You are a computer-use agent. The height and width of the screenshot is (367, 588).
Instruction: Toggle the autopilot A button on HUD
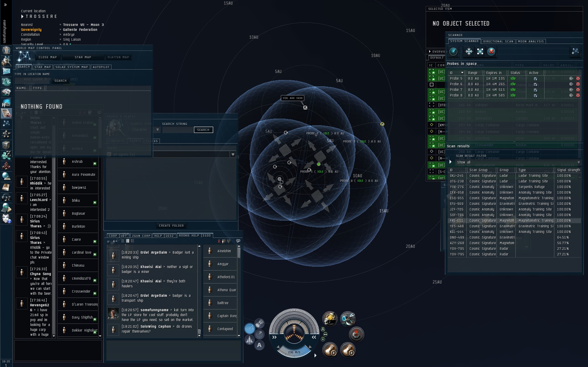click(x=259, y=345)
